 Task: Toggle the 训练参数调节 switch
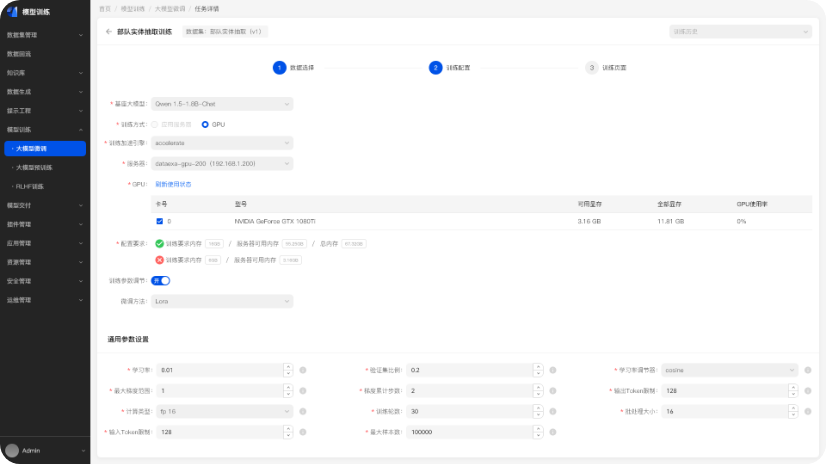[x=160, y=281]
